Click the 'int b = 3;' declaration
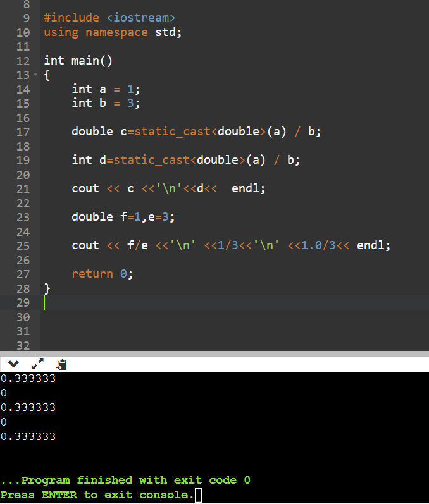The image size is (429, 504). pos(106,103)
